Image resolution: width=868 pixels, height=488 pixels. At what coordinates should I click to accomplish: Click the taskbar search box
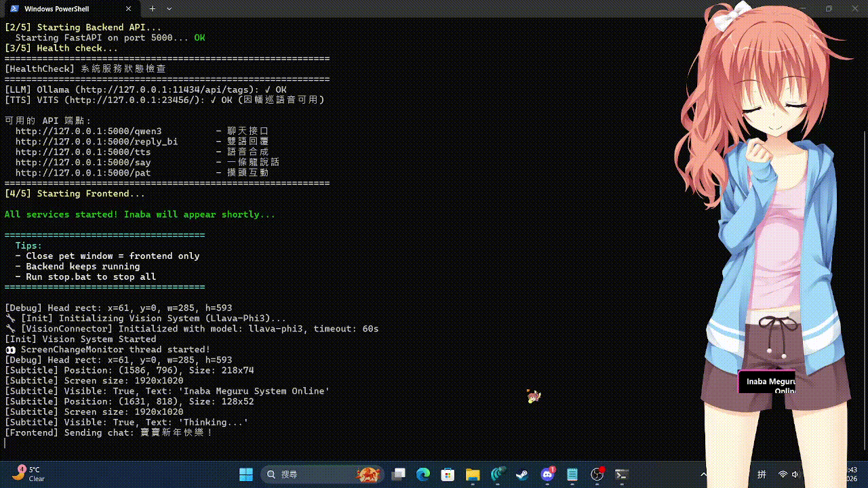(322, 474)
